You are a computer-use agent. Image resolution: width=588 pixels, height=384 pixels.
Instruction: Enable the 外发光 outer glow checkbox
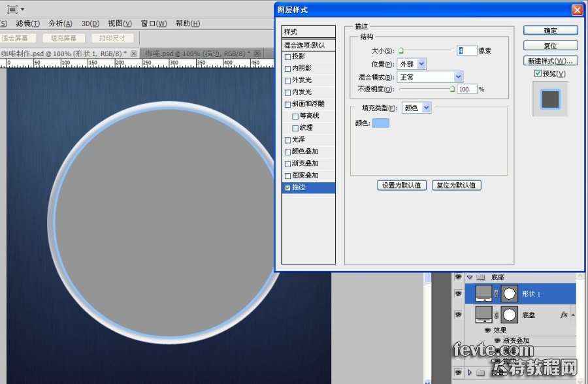(287, 80)
